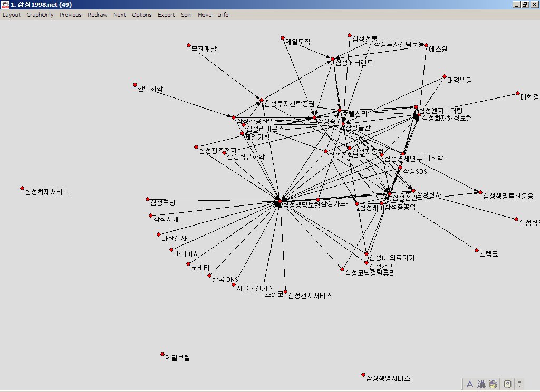Click the 삼성중공업 label
The width and height of the screenshot is (540, 392).
tap(400, 207)
